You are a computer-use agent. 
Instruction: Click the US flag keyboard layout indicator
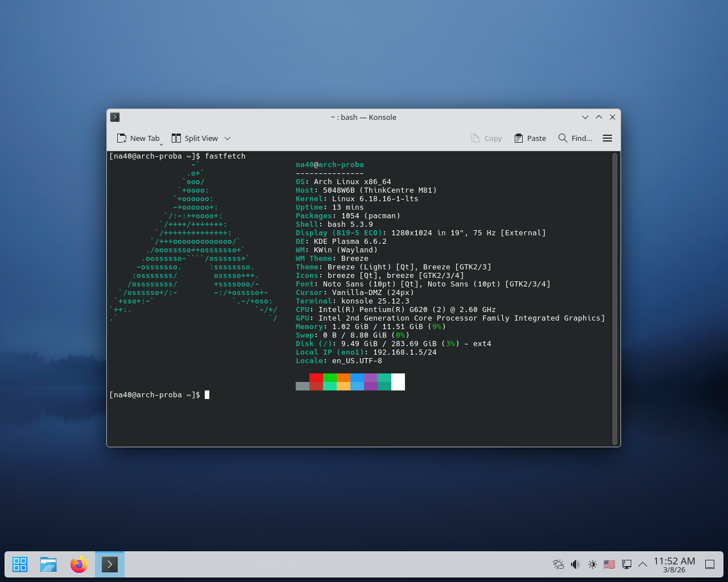pyautogui.click(x=610, y=564)
